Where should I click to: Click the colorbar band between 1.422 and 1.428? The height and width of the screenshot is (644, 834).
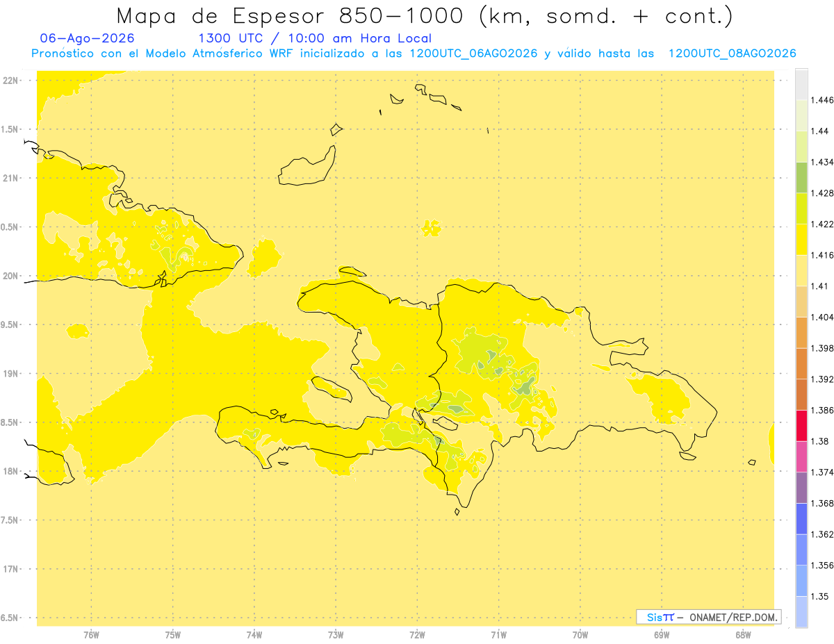pos(801,208)
